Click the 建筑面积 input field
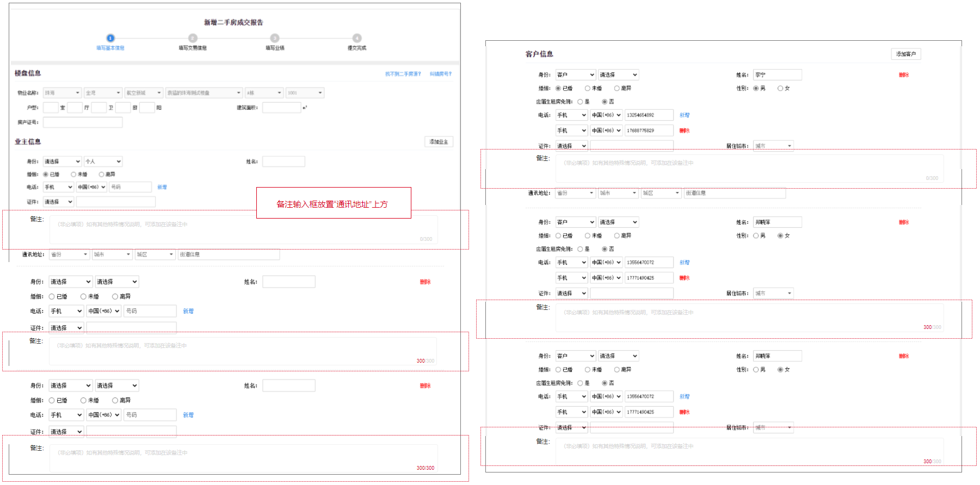This screenshot has height=485, width=980. tap(281, 108)
